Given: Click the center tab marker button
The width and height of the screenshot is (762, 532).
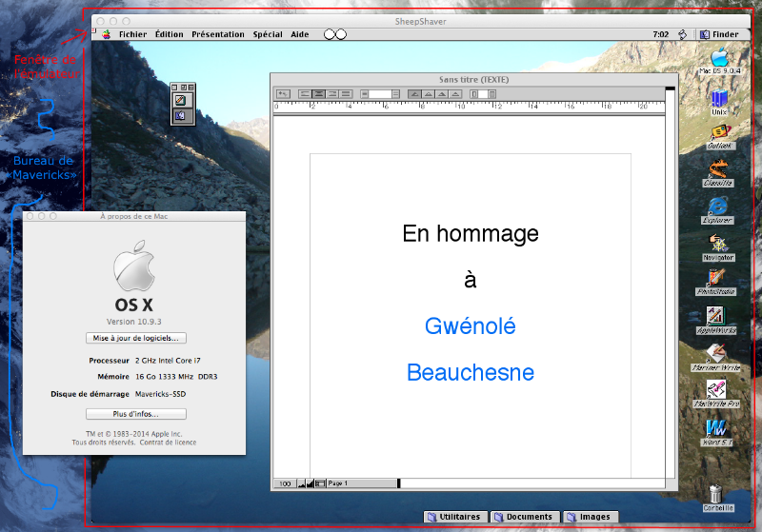Looking at the screenshot, I should click(x=428, y=94).
